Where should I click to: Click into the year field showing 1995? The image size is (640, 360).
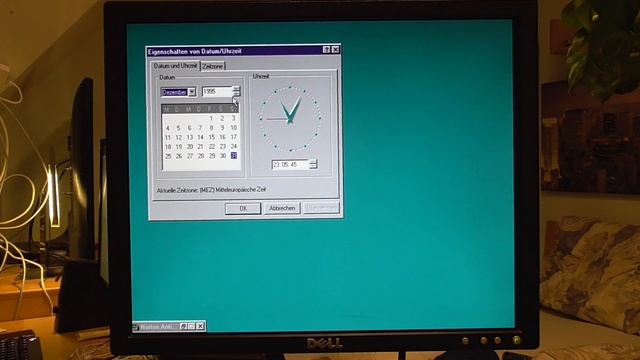218,92
